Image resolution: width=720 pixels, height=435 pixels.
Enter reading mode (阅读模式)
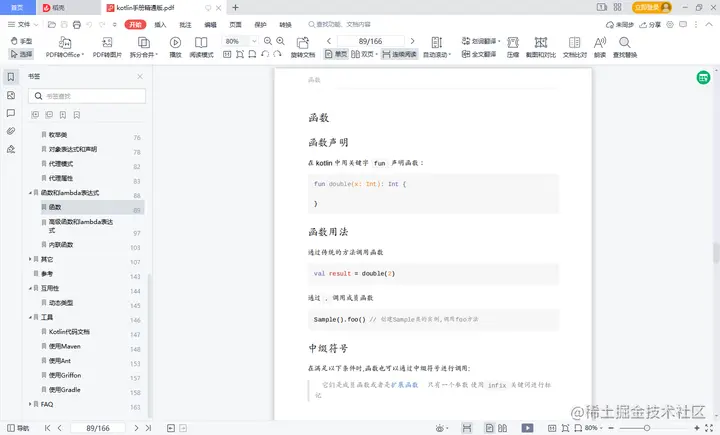pos(201,47)
